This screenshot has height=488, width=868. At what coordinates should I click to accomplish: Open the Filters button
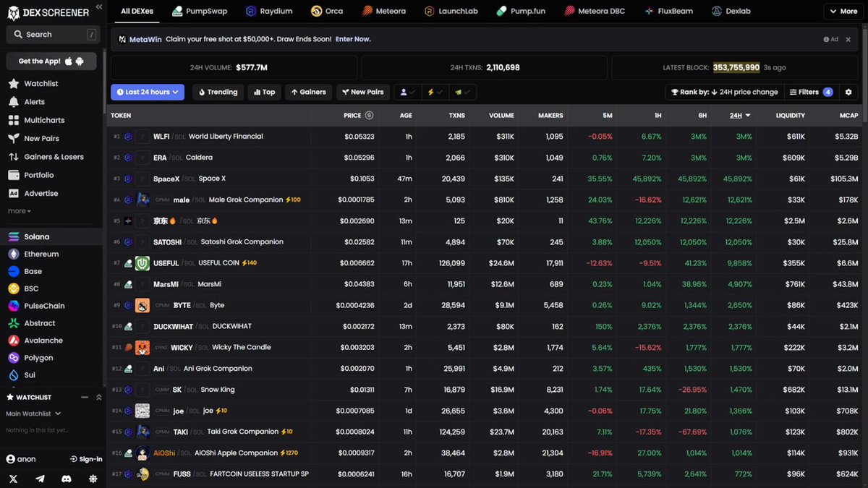click(x=811, y=92)
